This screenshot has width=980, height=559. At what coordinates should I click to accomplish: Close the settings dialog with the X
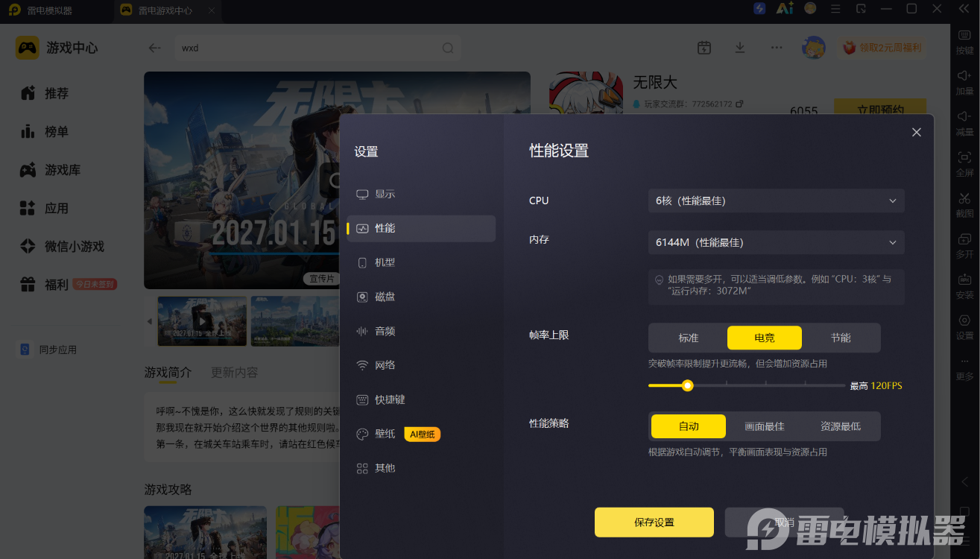pos(917,132)
